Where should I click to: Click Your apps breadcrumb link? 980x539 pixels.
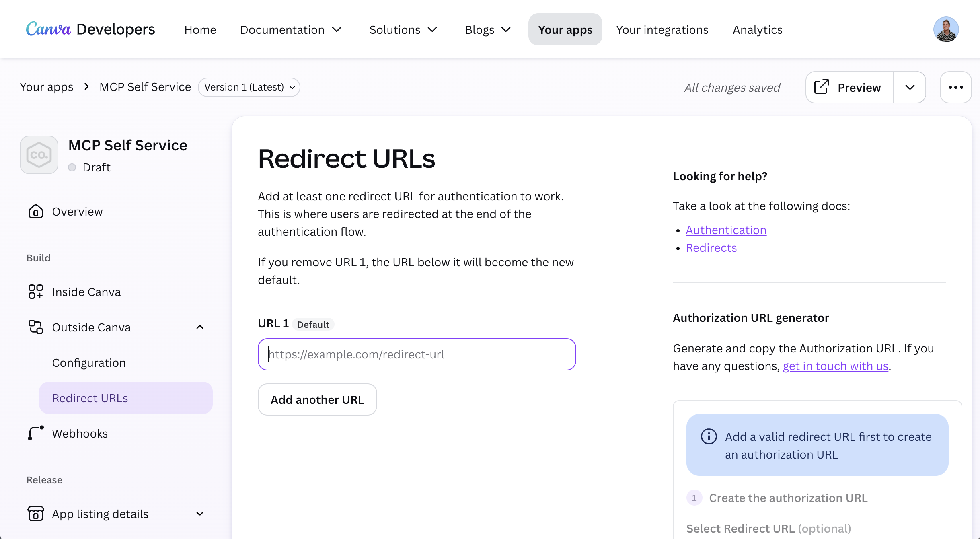coord(46,87)
